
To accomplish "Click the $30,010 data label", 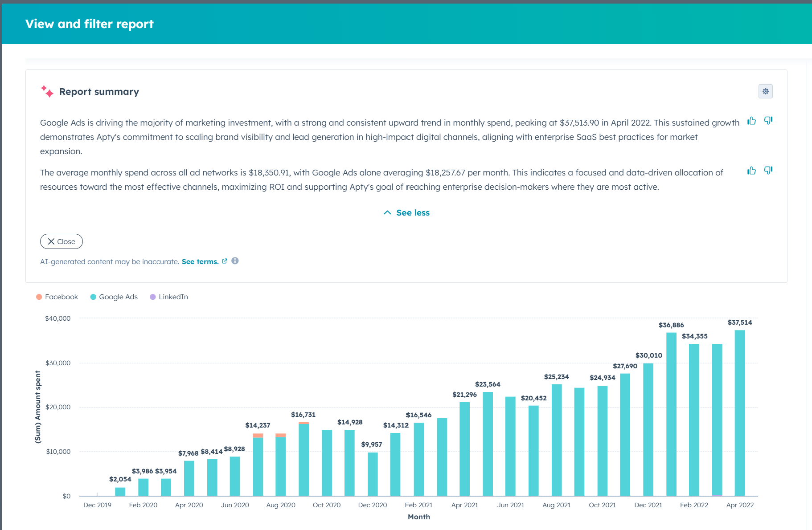I will pos(648,355).
